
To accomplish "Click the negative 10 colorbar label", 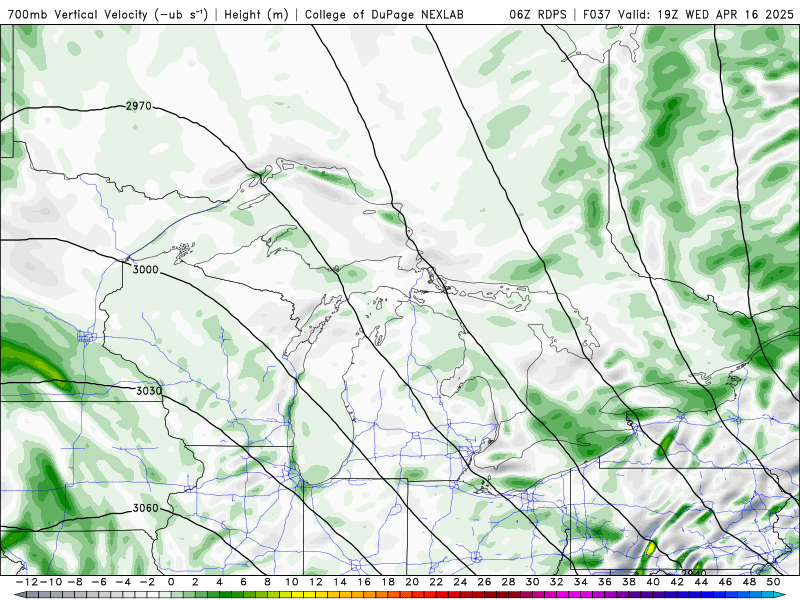I will (49, 582).
